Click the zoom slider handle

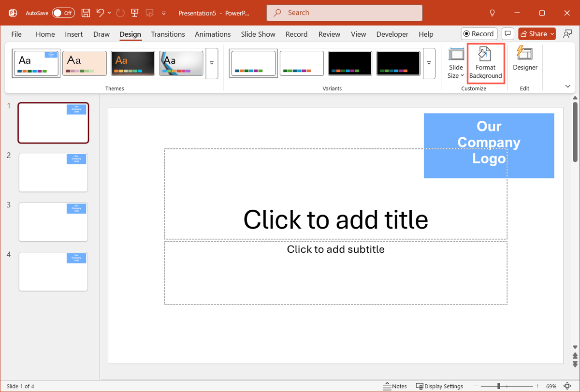[499, 386]
